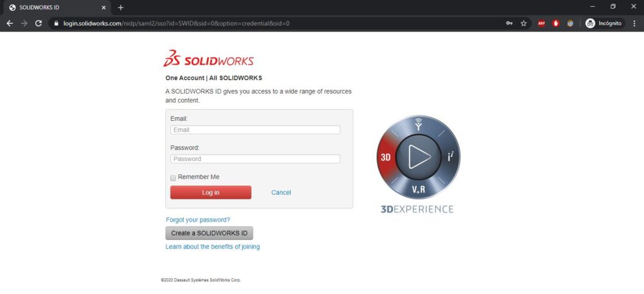Close the SOLIDWORKS ID tab
Viewport: 644px width, 294px height.
104,8
